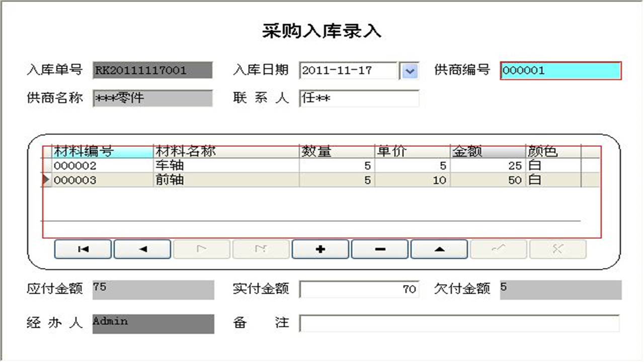Click the 备注 remarks field
The image size is (644, 362).
point(459,323)
